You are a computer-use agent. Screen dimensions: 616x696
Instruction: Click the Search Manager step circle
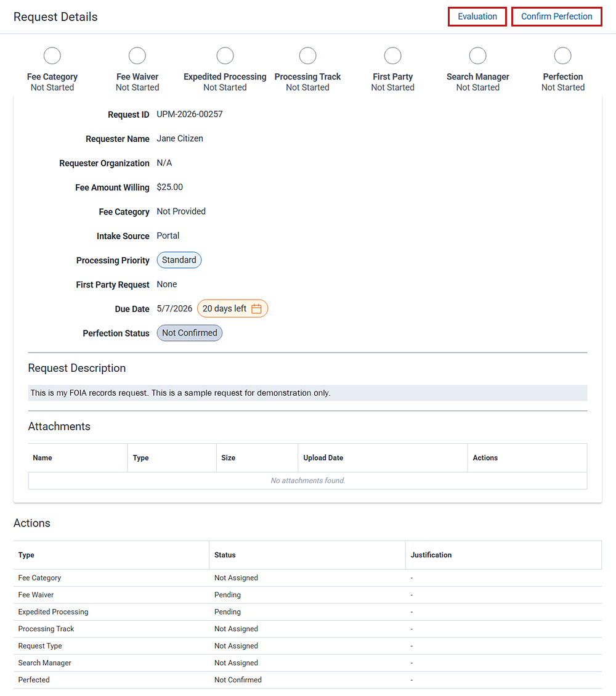tap(477, 55)
